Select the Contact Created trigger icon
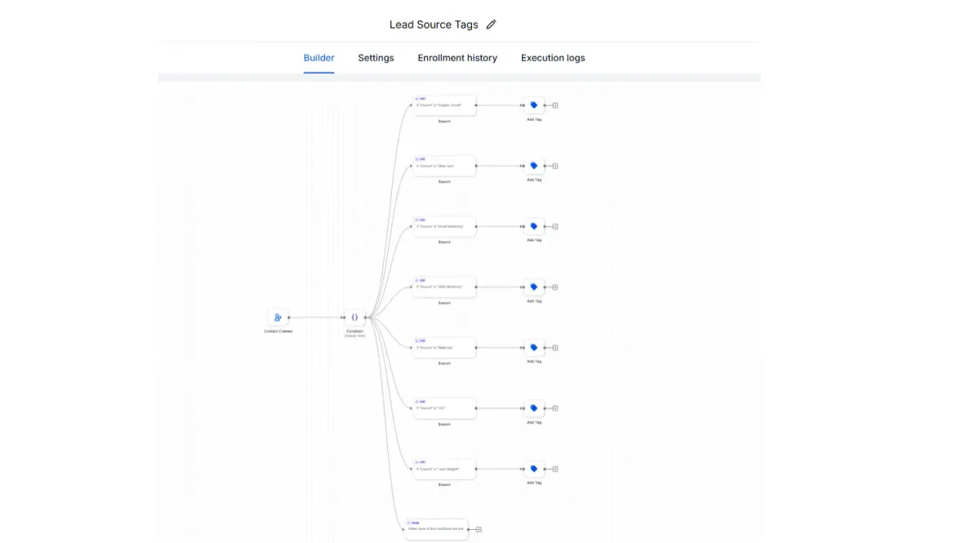Image resolution: width=980 pixels, height=543 pixels. click(278, 317)
